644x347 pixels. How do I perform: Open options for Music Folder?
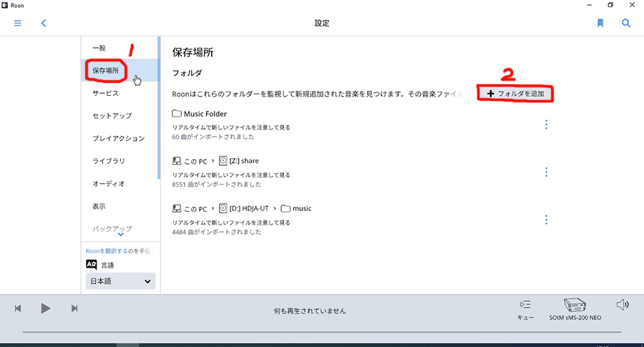(x=546, y=124)
